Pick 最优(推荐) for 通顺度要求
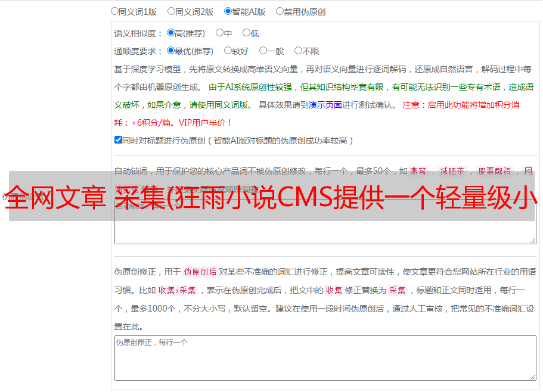 [x=170, y=51]
